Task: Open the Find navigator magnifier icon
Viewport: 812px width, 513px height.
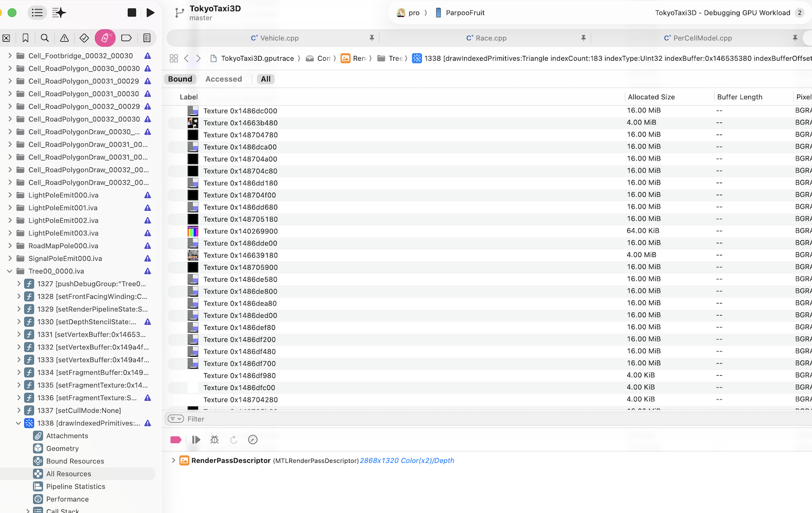Action: [45, 38]
